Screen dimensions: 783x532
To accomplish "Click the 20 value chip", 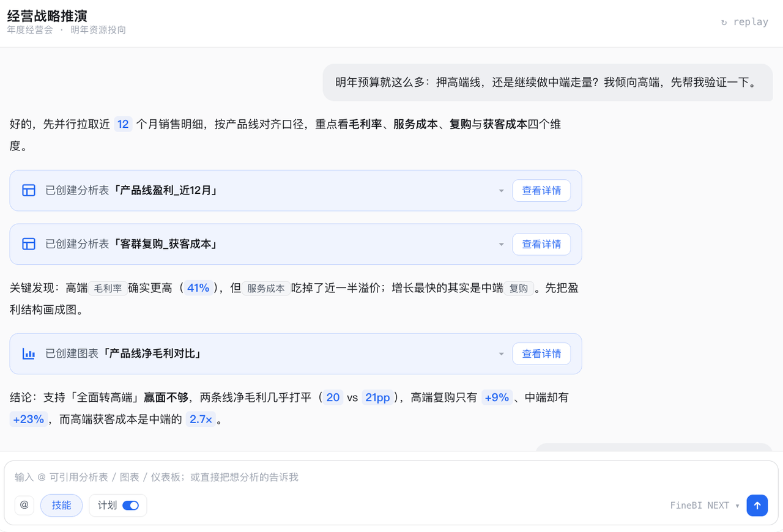I will (x=333, y=397).
